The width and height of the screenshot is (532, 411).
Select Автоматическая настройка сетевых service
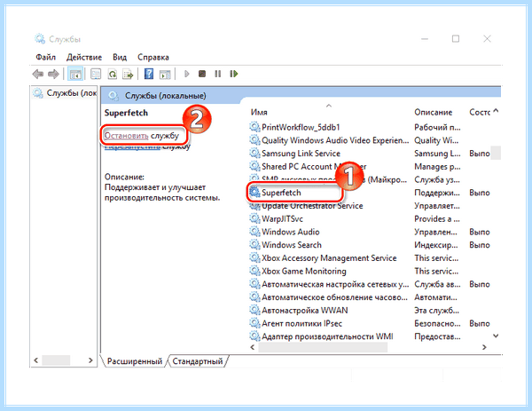point(335,284)
